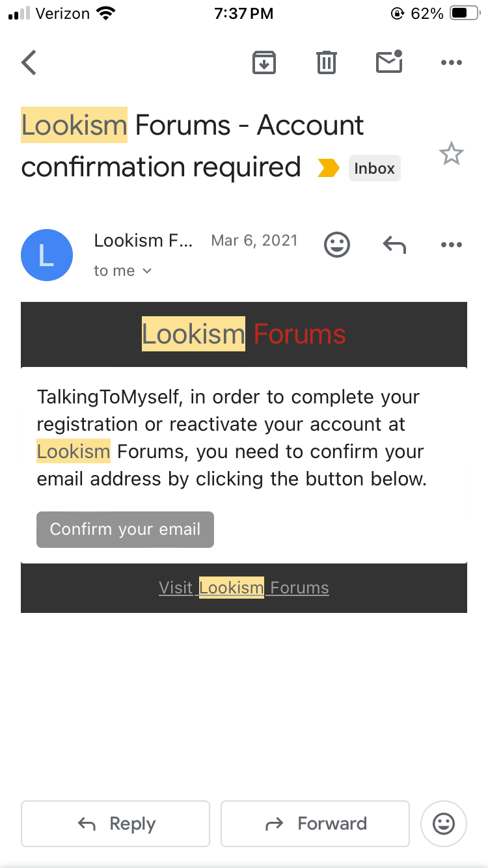The height and width of the screenshot is (868, 488).
Task: Click Confirm your email button
Action: click(x=125, y=530)
